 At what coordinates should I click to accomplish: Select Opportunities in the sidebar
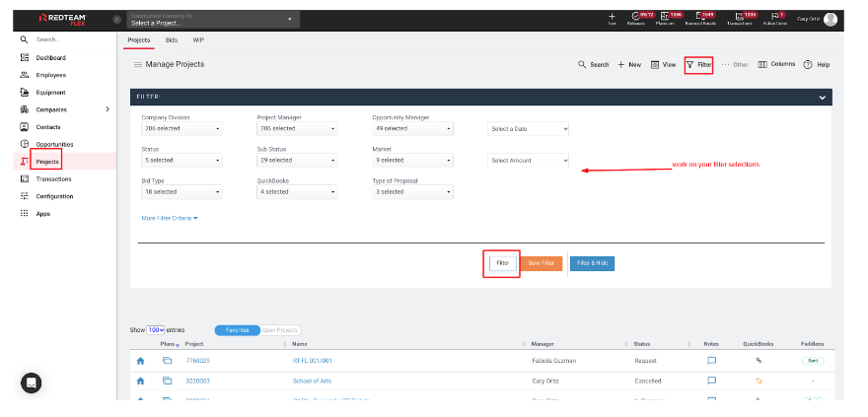(x=54, y=144)
